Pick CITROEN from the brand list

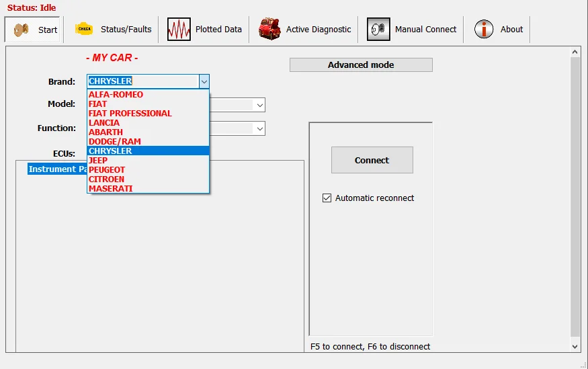[x=148, y=179]
